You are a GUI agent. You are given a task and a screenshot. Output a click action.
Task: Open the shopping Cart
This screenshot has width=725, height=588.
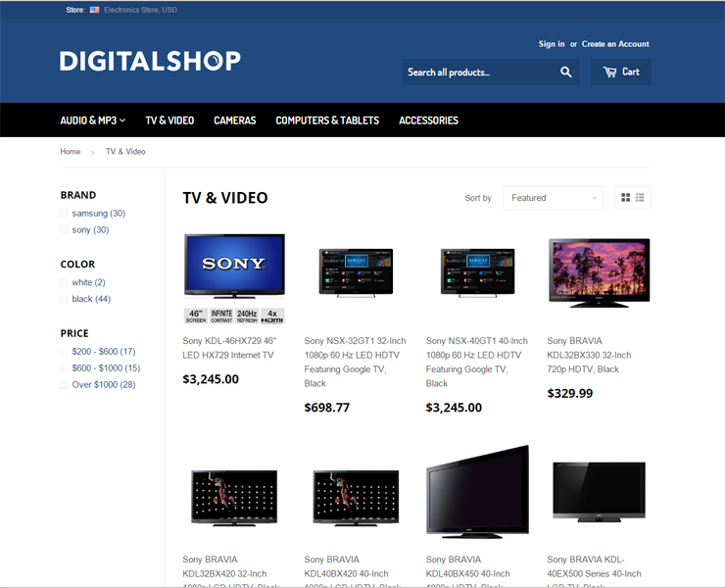621,72
